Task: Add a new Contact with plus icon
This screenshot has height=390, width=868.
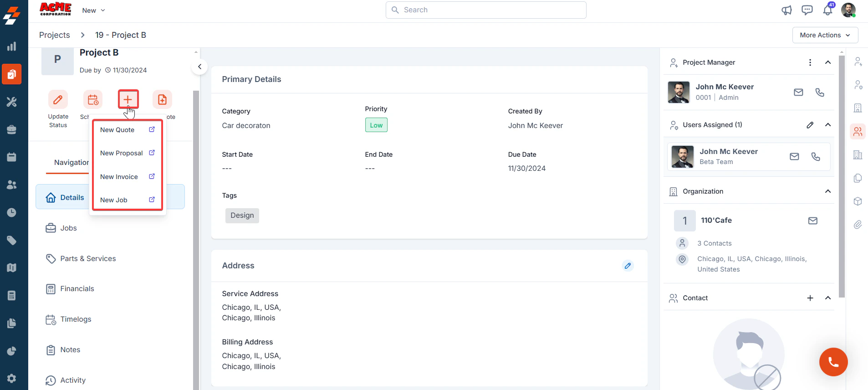Action: pyautogui.click(x=810, y=298)
